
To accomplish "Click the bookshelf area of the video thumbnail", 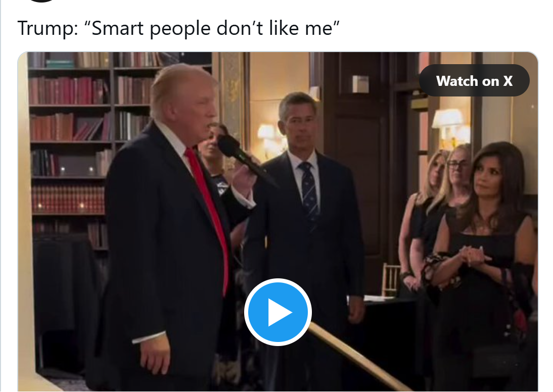I will point(71,141).
